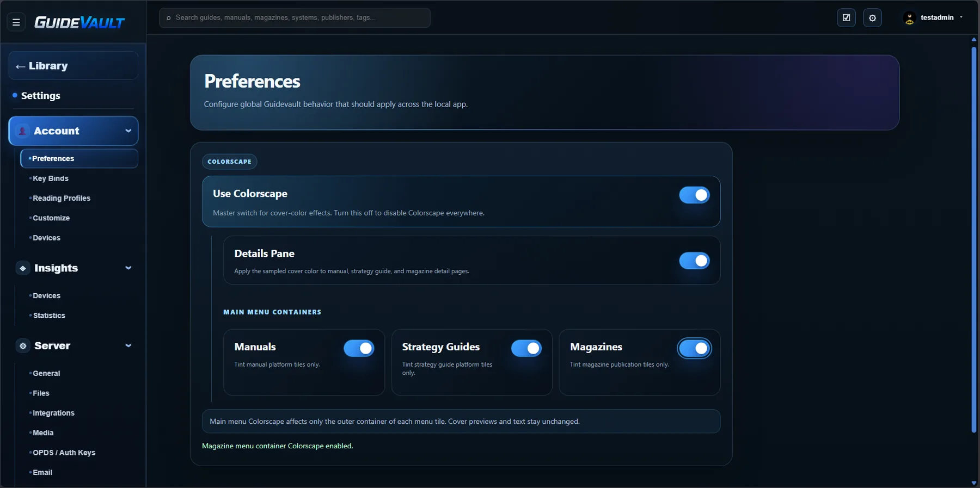Click the Magazines card title

pyautogui.click(x=596, y=347)
